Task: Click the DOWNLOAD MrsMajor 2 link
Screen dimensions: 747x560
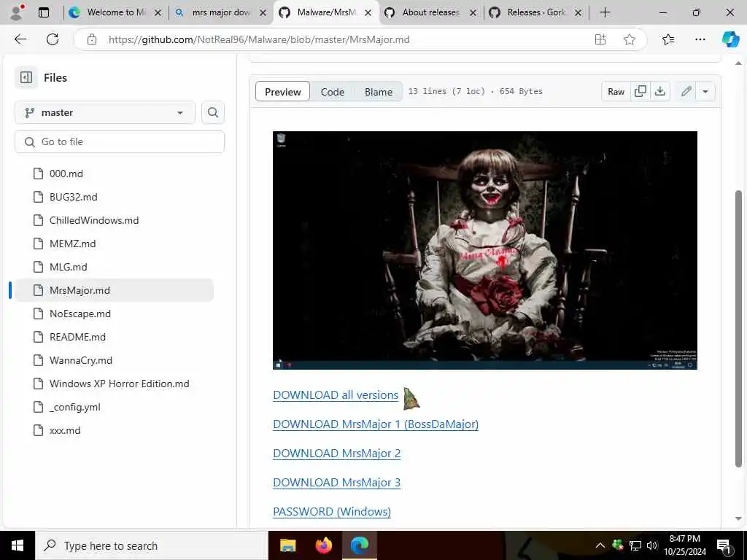Action: coord(337,453)
